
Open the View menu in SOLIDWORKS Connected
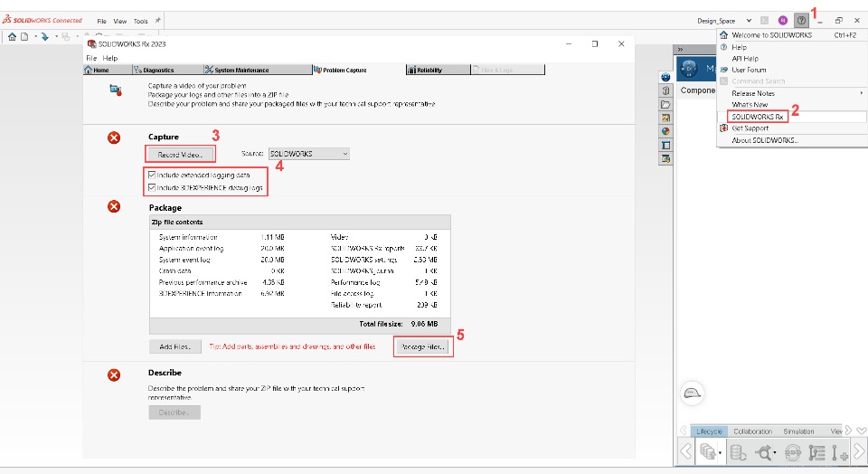(120, 21)
